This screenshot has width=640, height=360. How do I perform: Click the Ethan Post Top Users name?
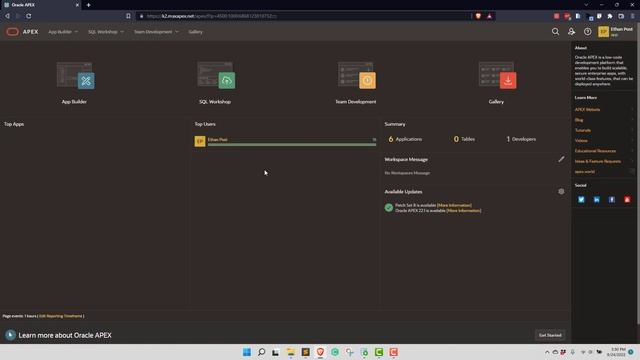pyautogui.click(x=218, y=140)
